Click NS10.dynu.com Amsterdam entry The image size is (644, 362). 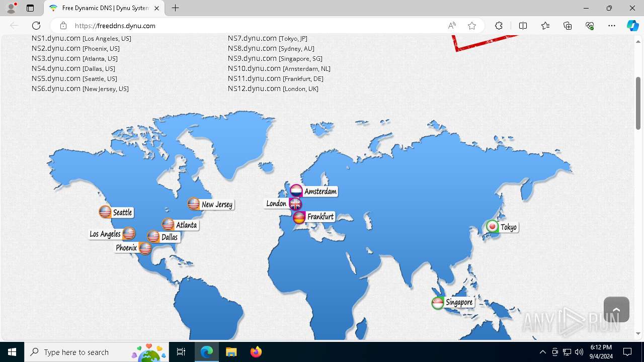pyautogui.click(x=279, y=68)
